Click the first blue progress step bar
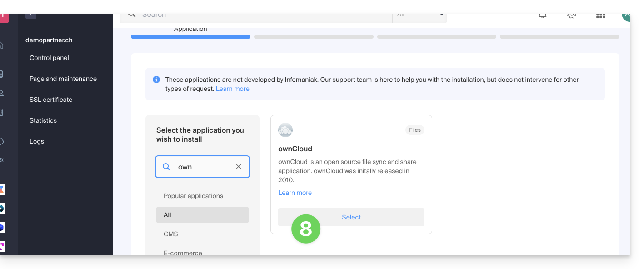The height and width of the screenshot is (269, 644). pos(190,37)
